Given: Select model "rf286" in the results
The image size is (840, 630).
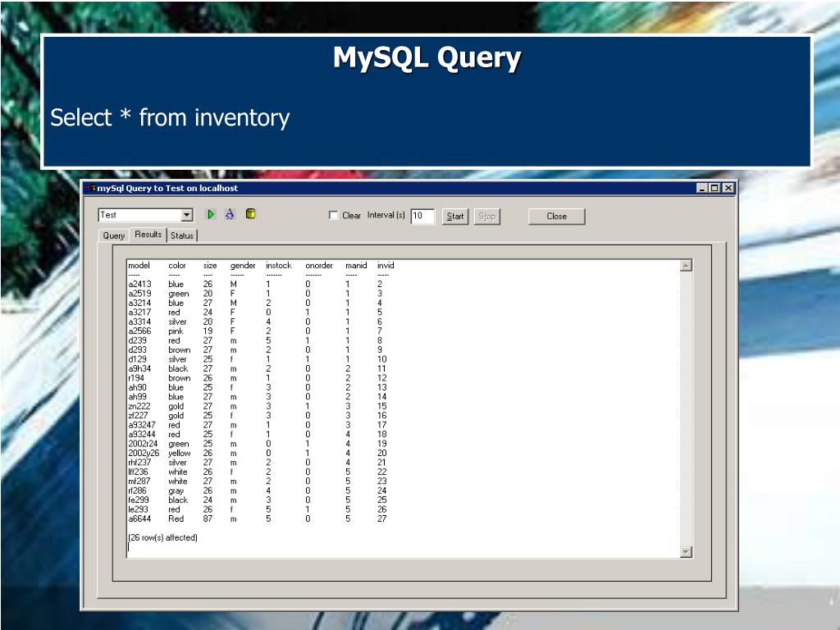Looking at the screenshot, I should pos(137,491).
